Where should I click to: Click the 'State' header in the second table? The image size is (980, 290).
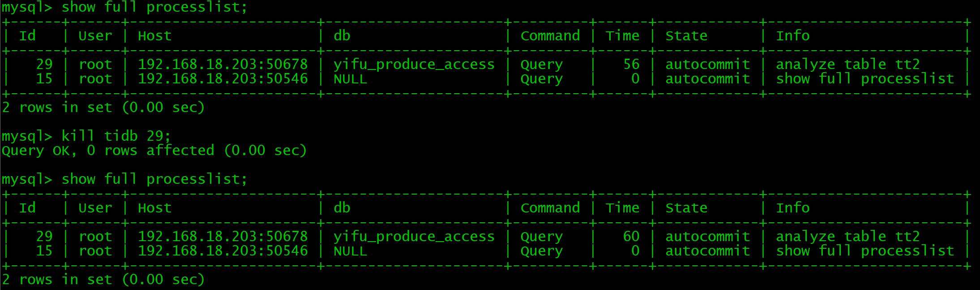pyautogui.click(x=686, y=208)
